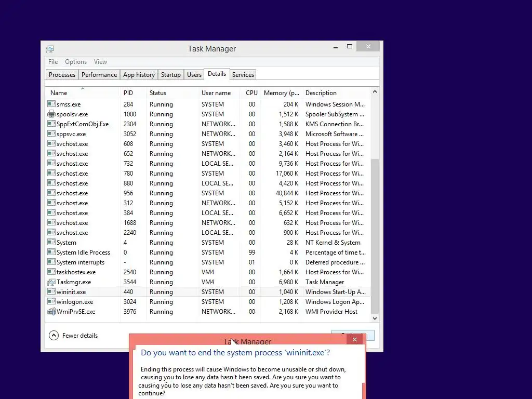
Task: Click the 40,844 K memory value
Action: pos(287,193)
